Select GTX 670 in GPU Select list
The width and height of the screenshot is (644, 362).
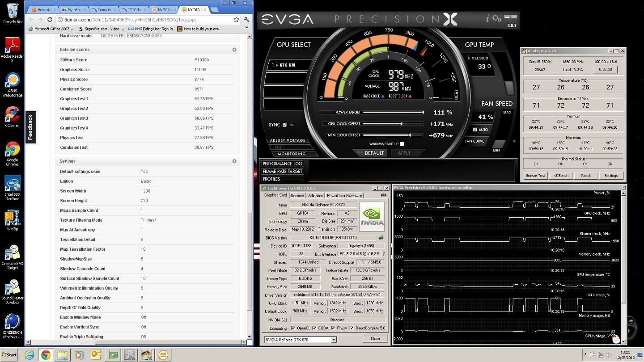(x=287, y=65)
